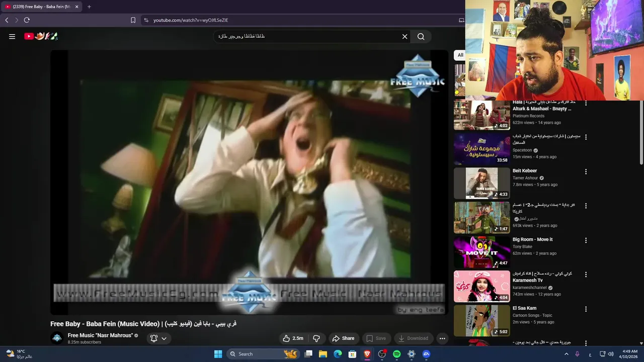Click El Saa Kam video title
The image size is (644, 362).
click(x=524, y=308)
